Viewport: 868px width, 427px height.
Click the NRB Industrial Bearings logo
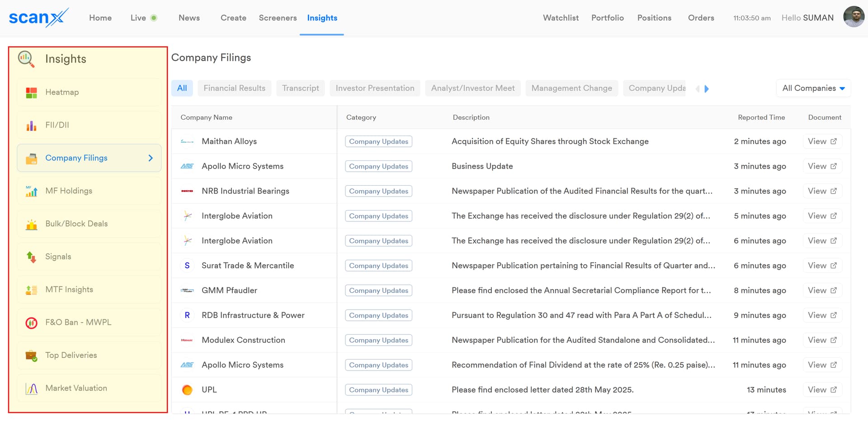(187, 191)
